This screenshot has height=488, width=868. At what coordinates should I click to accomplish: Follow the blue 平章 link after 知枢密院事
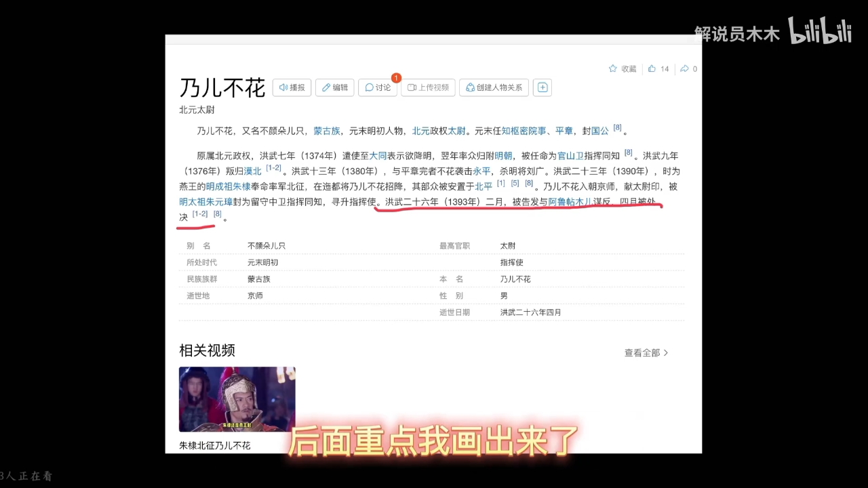(x=564, y=131)
